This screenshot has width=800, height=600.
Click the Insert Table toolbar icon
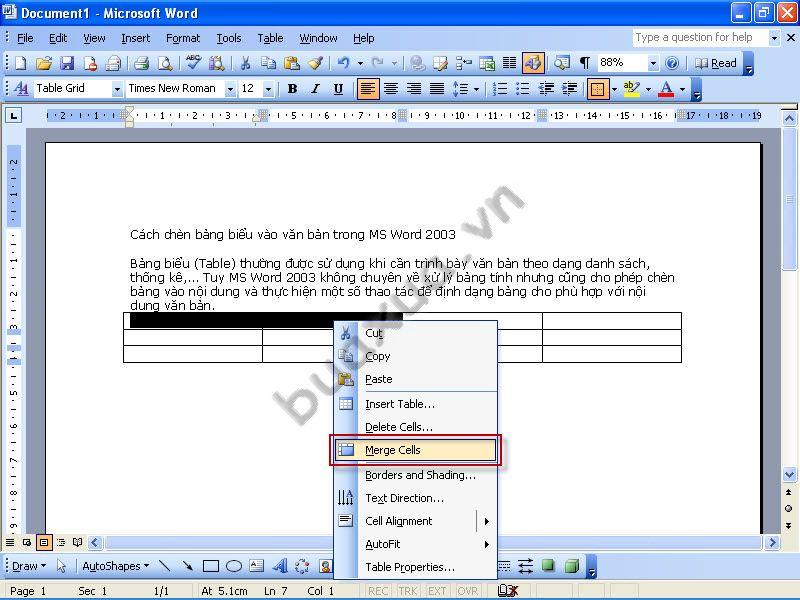[464, 63]
